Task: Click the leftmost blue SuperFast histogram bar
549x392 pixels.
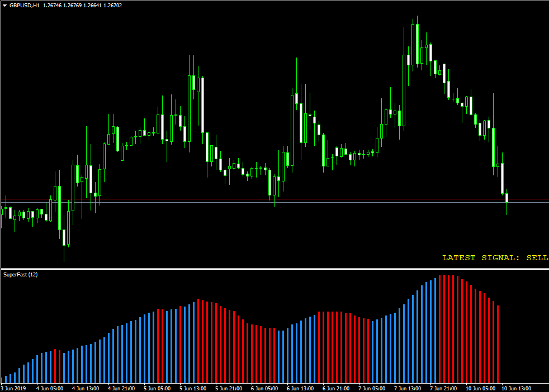Action: click(x=3, y=381)
